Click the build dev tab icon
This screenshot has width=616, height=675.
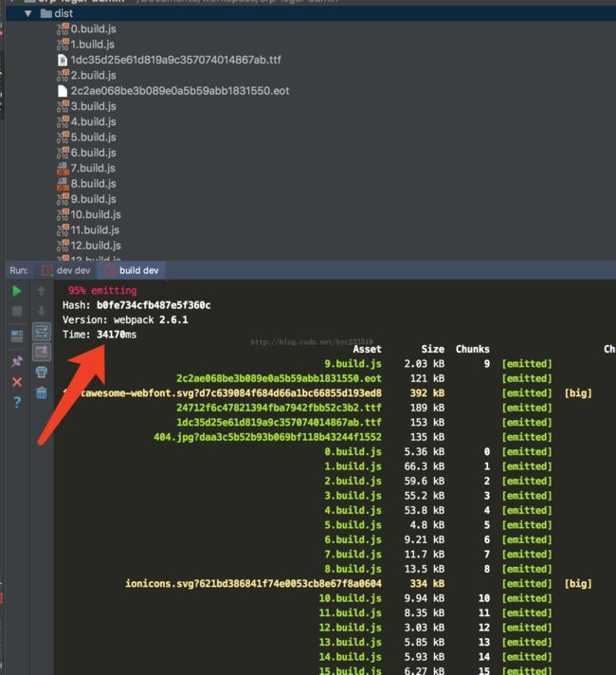tap(109, 270)
